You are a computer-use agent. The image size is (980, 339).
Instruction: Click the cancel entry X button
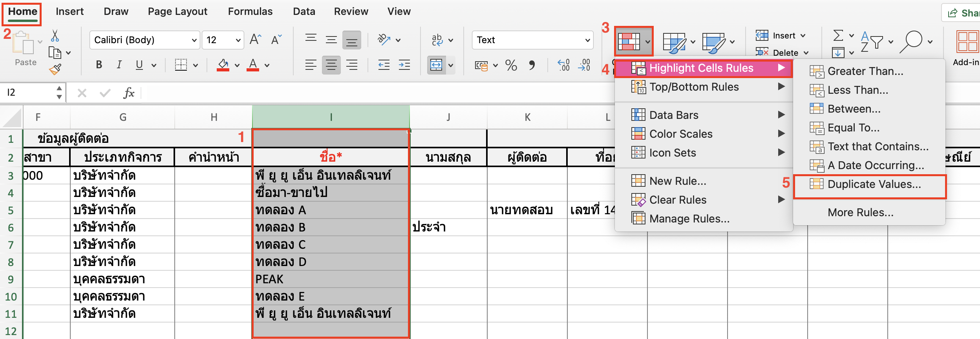tap(82, 93)
